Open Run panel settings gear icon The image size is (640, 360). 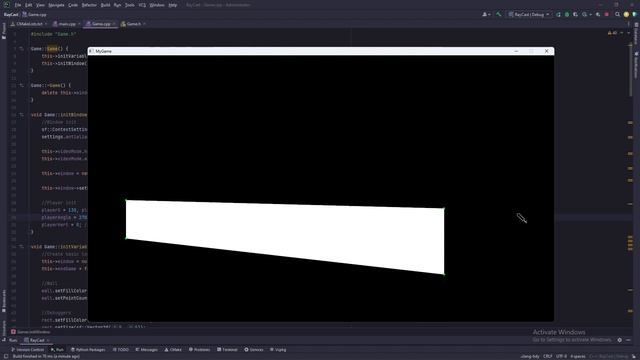[620, 340]
